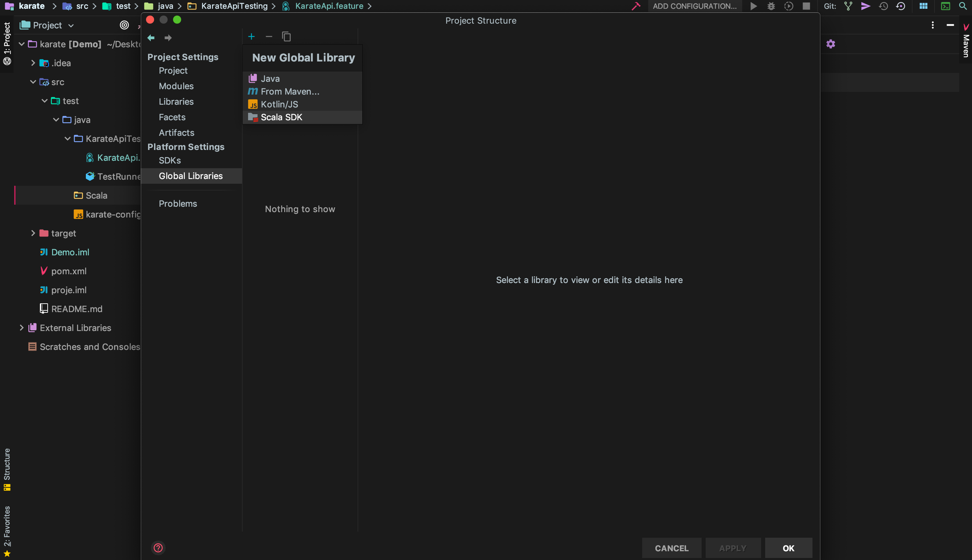Click the build hammer icon
This screenshot has height=560, width=972.
point(636,6)
